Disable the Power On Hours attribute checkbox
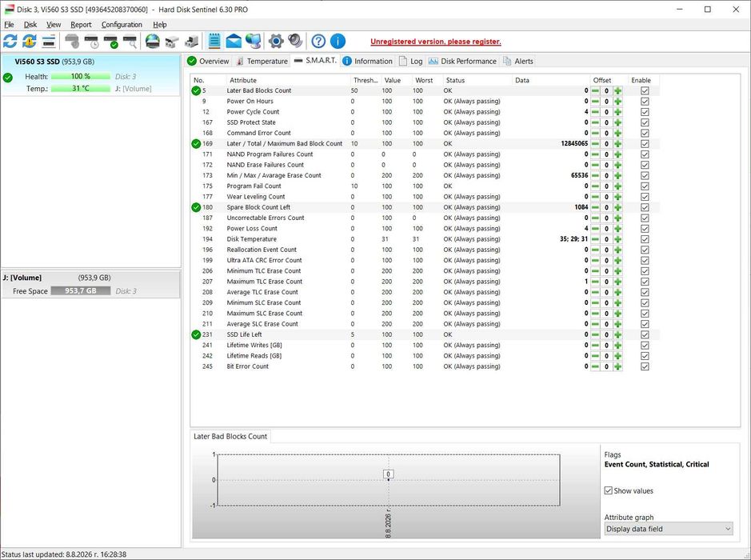The height and width of the screenshot is (560, 751). [x=645, y=101]
